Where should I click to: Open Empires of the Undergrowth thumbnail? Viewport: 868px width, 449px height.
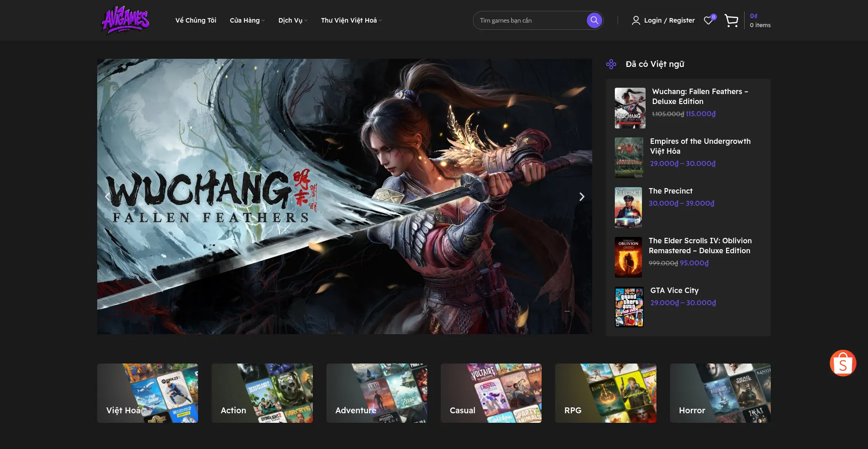point(629,158)
